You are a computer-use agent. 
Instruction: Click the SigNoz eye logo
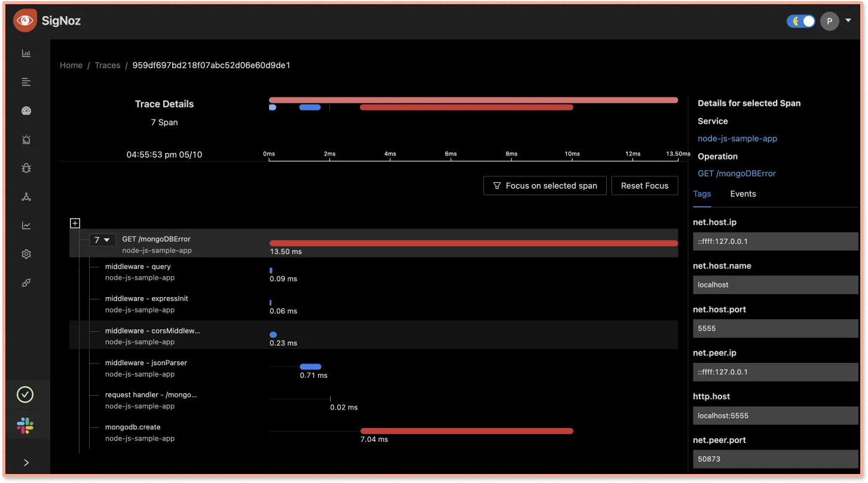25,21
